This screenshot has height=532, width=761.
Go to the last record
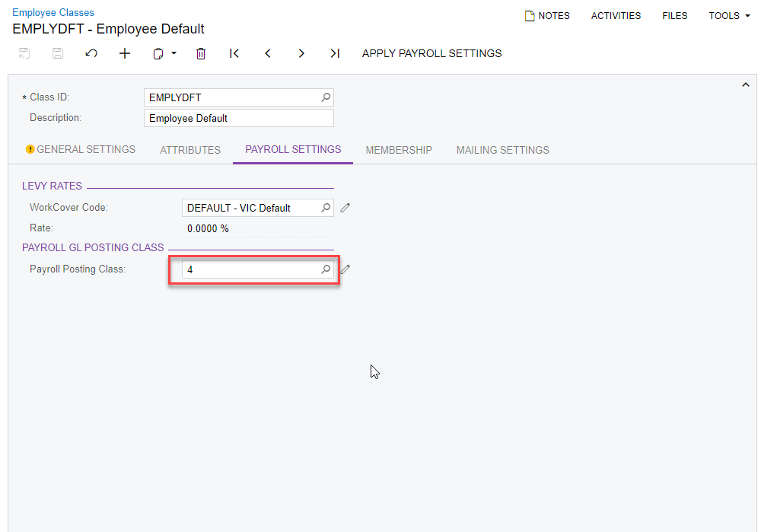[x=335, y=53]
